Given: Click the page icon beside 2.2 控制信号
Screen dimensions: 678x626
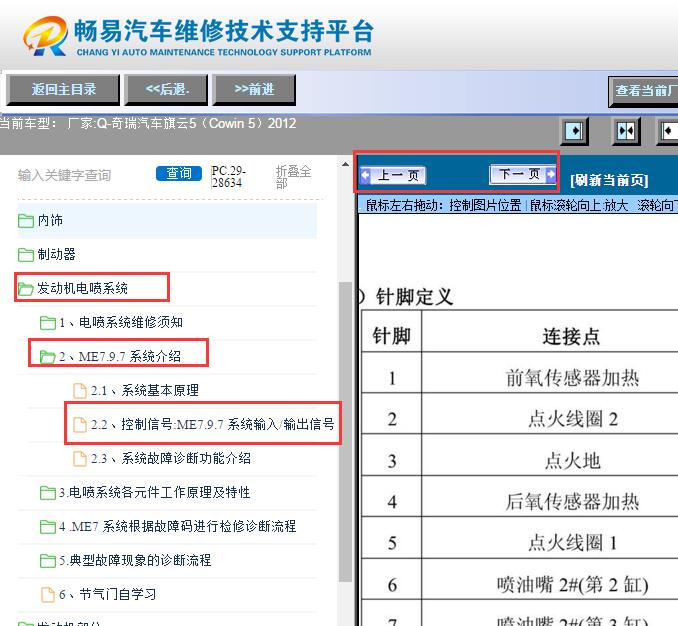Looking at the screenshot, I should tap(80, 425).
